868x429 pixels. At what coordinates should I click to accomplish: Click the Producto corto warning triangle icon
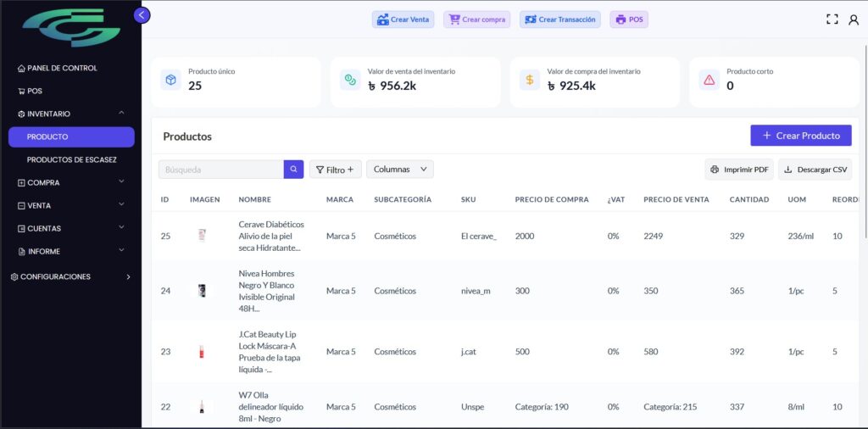point(709,80)
